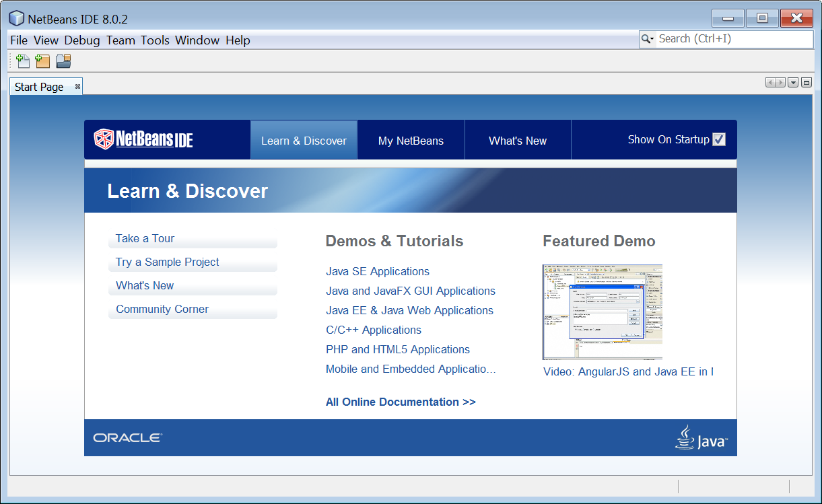Visit the Community Corner link
The image size is (822, 504).
click(162, 309)
